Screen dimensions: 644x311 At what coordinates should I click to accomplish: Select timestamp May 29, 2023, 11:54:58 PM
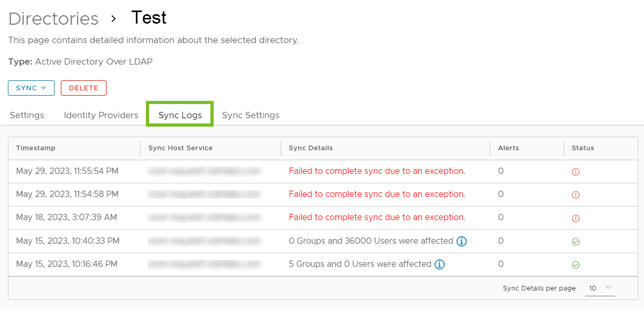(67, 194)
